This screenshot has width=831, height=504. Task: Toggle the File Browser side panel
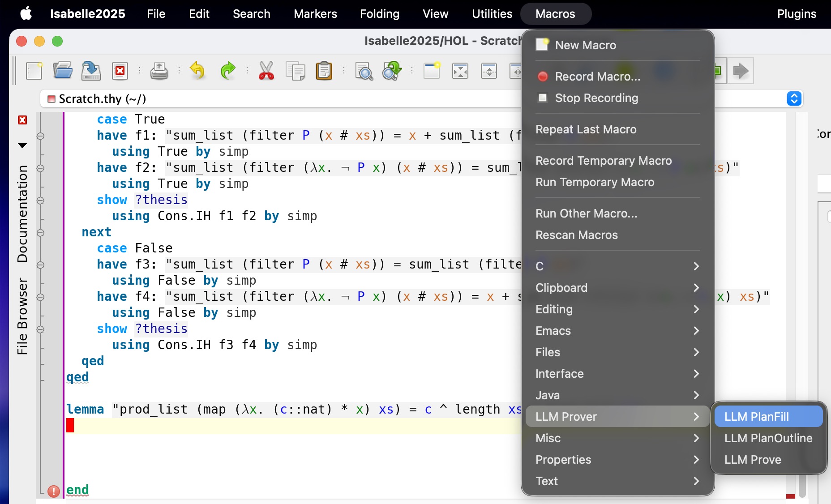point(22,316)
